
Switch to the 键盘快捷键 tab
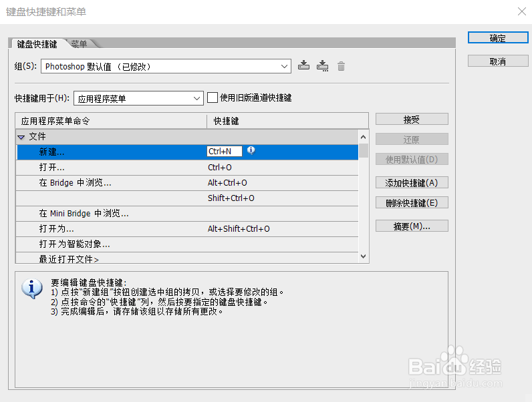(37, 44)
